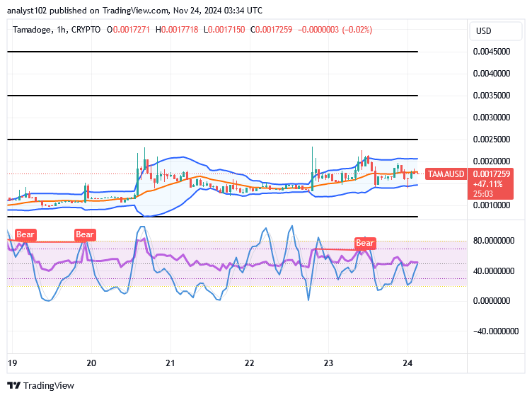Click the −40.0000000 oscillator axis label
The width and height of the screenshot is (532, 398).
click(x=496, y=331)
